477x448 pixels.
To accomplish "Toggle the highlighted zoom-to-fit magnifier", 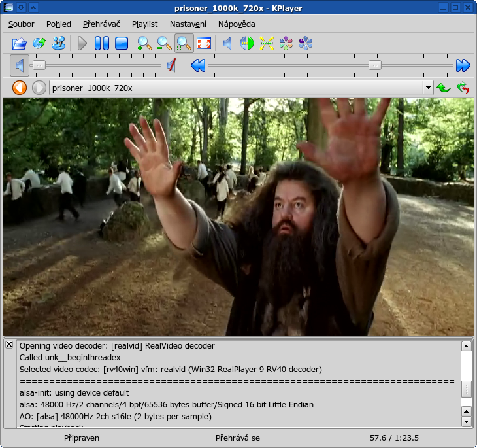I will click(184, 43).
